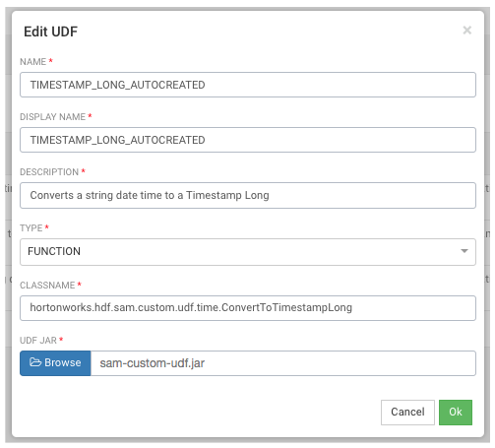Click into the CLASSNAME input field
This screenshot has width=495, height=448.
coord(248,308)
